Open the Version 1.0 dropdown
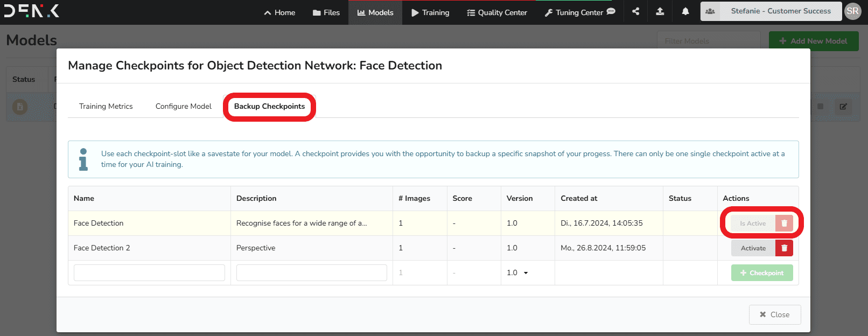 coord(517,273)
